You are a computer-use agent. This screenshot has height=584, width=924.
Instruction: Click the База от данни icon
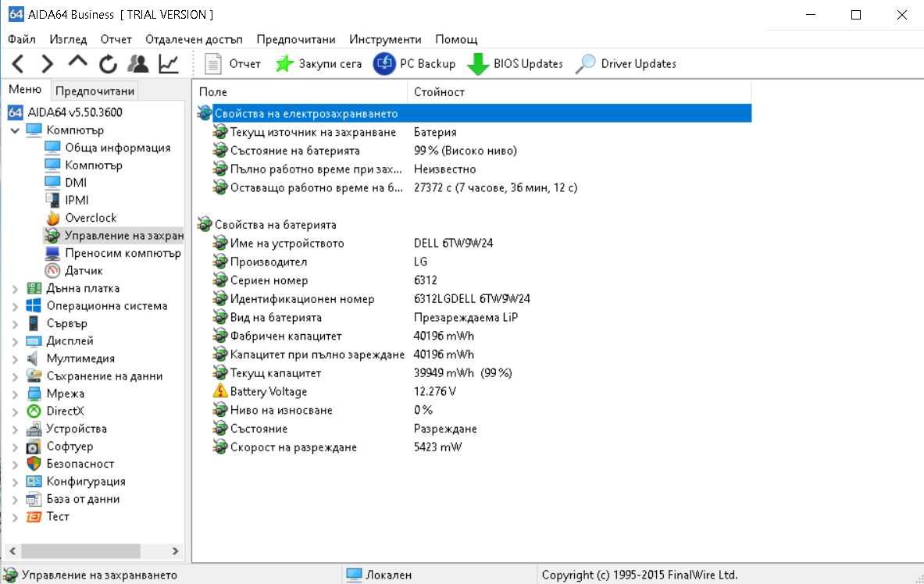[x=34, y=499]
